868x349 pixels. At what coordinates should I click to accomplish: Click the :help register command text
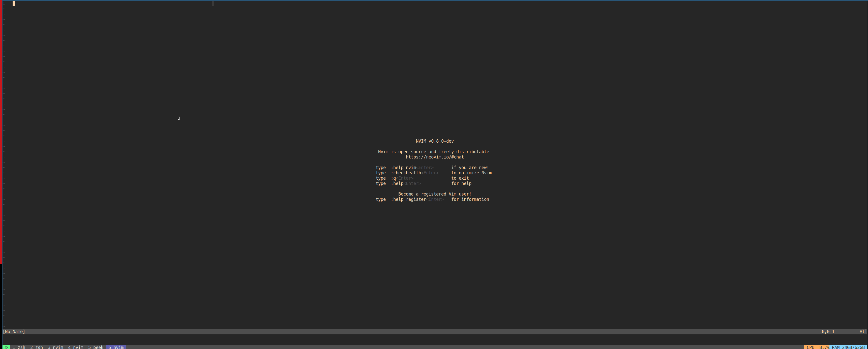pyautogui.click(x=408, y=199)
